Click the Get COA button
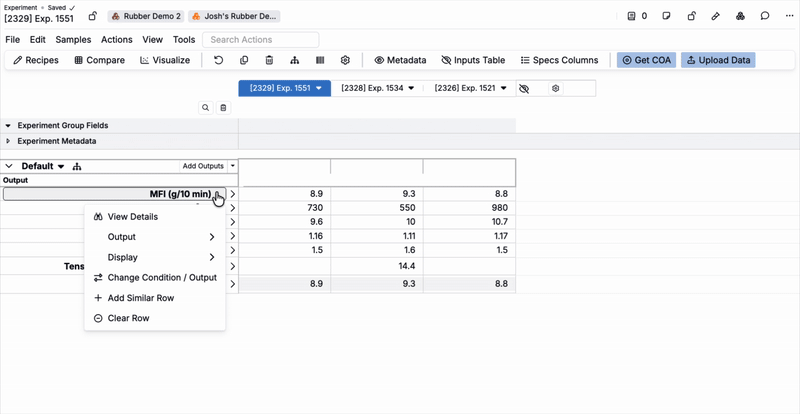 [x=646, y=60]
